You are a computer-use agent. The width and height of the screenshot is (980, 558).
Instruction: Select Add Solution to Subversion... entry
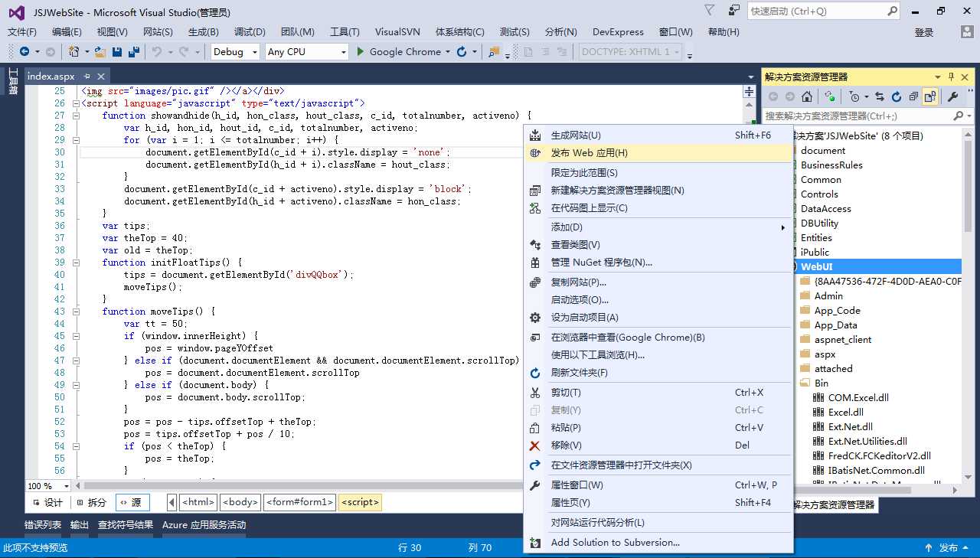pyautogui.click(x=659, y=543)
